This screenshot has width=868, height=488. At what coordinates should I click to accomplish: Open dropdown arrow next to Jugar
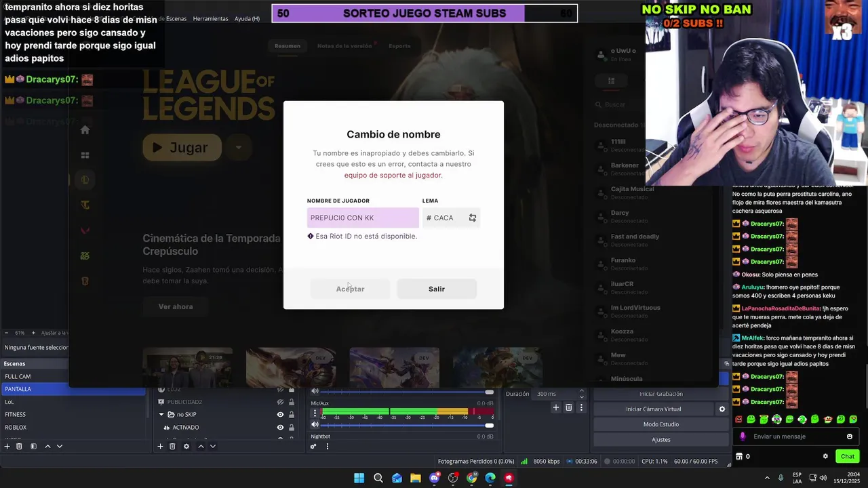pyautogui.click(x=238, y=147)
